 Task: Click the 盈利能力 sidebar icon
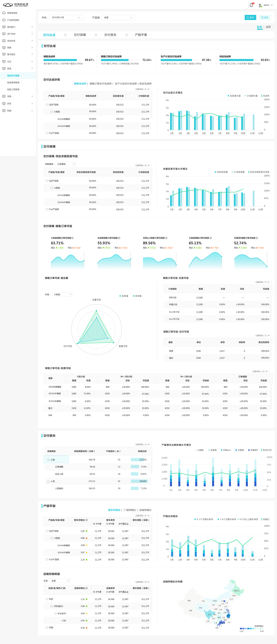4,27
